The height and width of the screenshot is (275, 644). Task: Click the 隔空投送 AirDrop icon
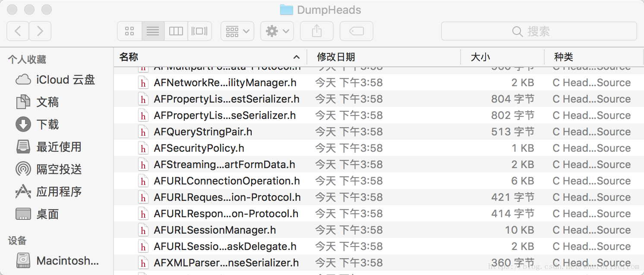point(23,169)
